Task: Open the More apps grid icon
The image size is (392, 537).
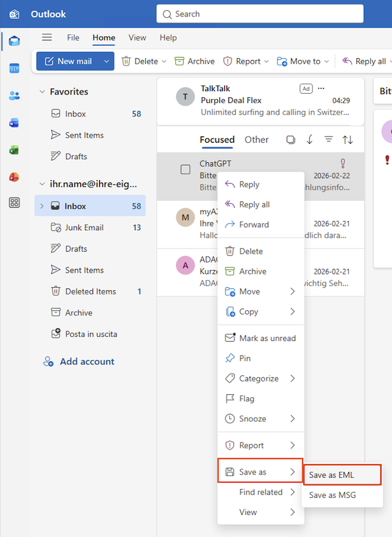Action: [x=14, y=203]
